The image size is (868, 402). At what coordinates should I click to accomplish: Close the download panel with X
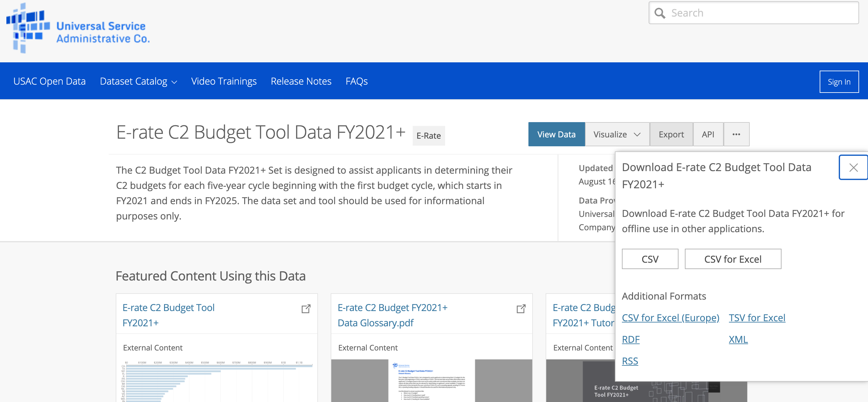[x=853, y=168]
